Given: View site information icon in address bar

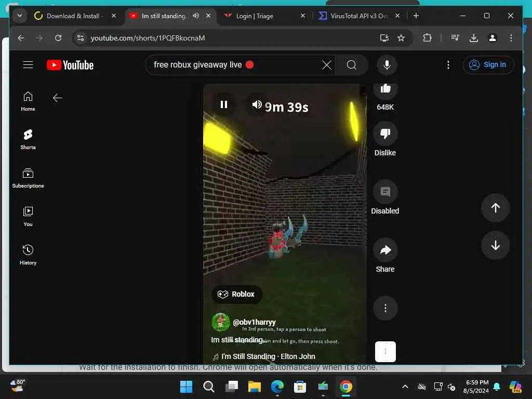Looking at the screenshot, I should point(81,38).
